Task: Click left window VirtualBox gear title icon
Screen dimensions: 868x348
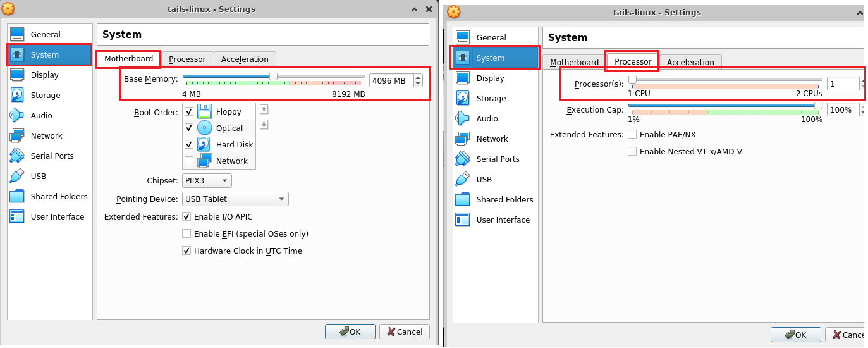Action: click(x=9, y=9)
